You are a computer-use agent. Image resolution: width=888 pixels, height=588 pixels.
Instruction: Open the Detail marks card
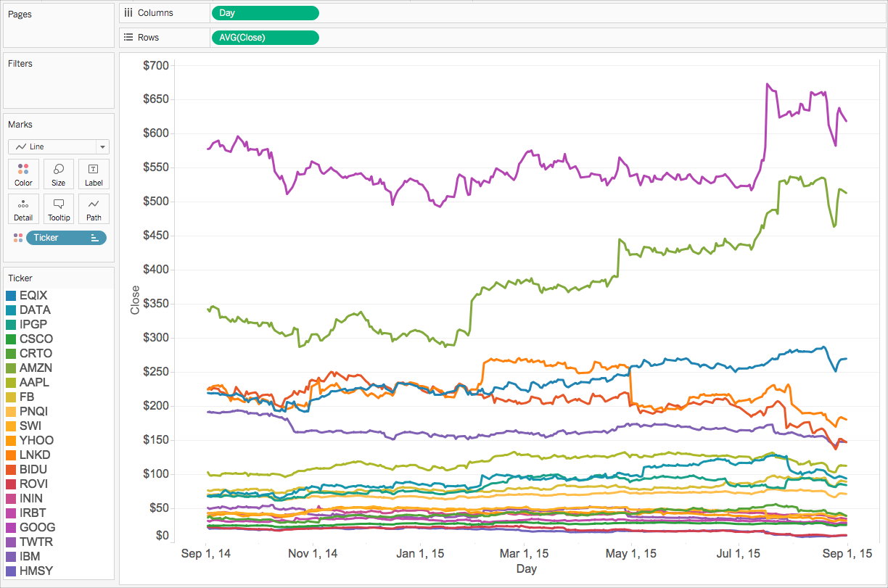pyautogui.click(x=23, y=209)
